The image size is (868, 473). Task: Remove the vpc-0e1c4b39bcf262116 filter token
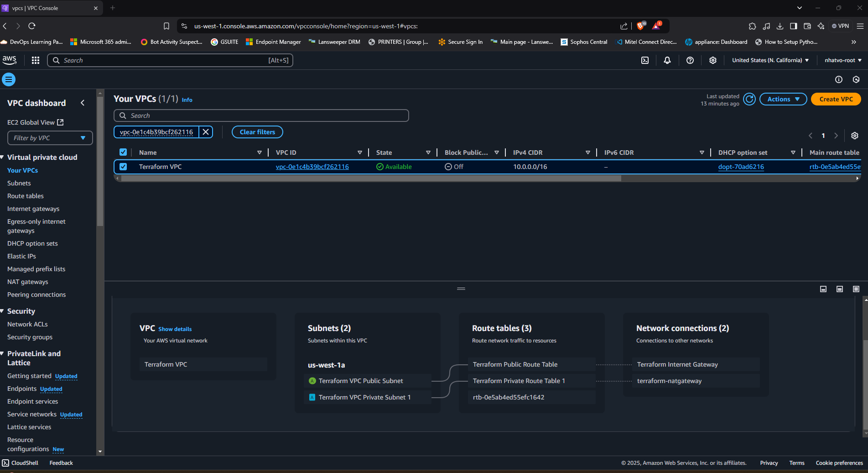coord(206,132)
